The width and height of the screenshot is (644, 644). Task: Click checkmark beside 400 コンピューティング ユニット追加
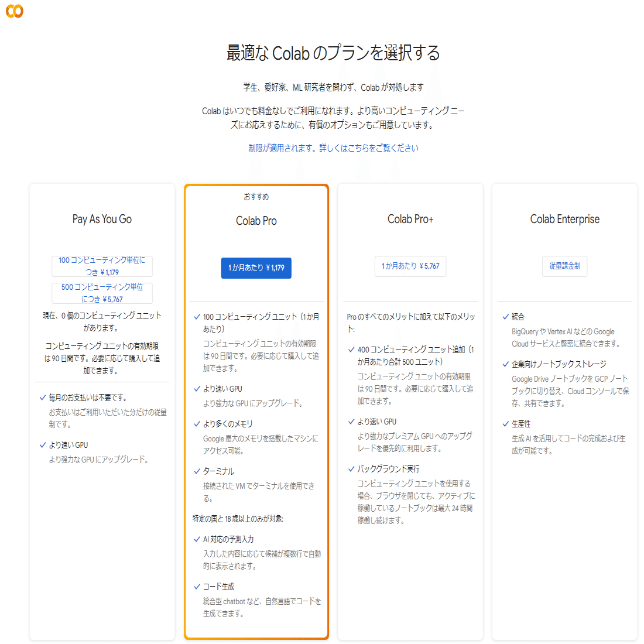(x=351, y=350)
